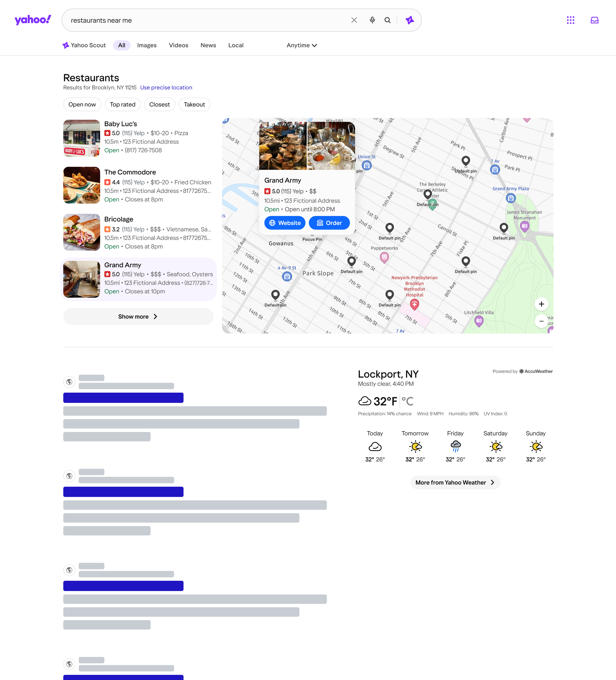Screen dimensions: 616x680
Task: Zoom in on the map
Action: (x=541, y=304)
